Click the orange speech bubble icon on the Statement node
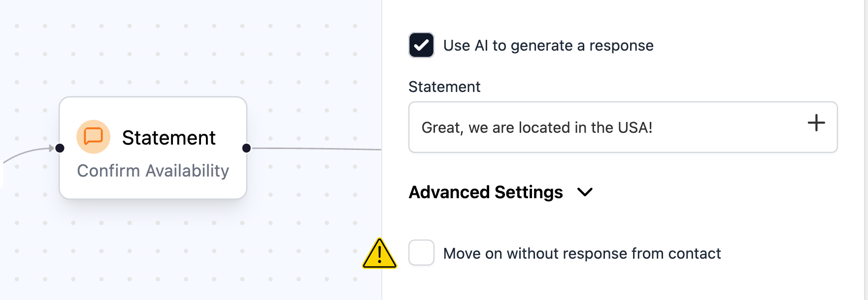This screenshot has height=300, width=868. click(x=94, y=137)
